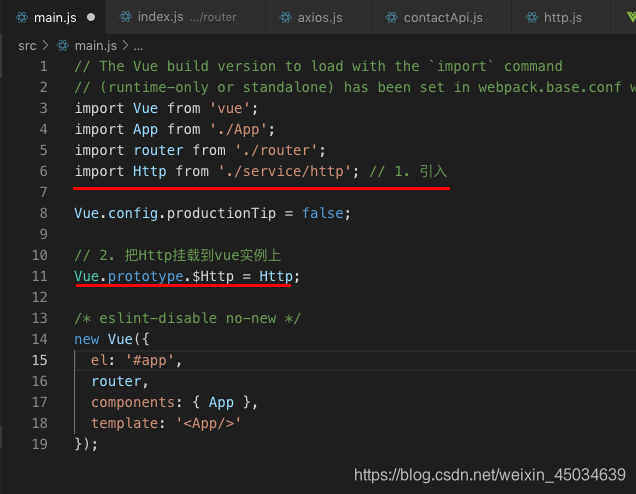Switch to contactApi.js tab
Viewport: 636px width, 494px height.
point(442,17)
